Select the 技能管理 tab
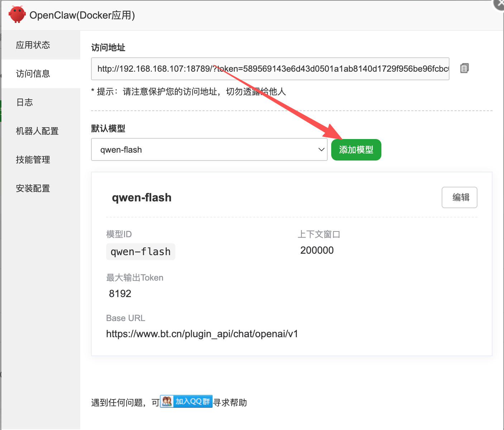 tap(33, 160)
